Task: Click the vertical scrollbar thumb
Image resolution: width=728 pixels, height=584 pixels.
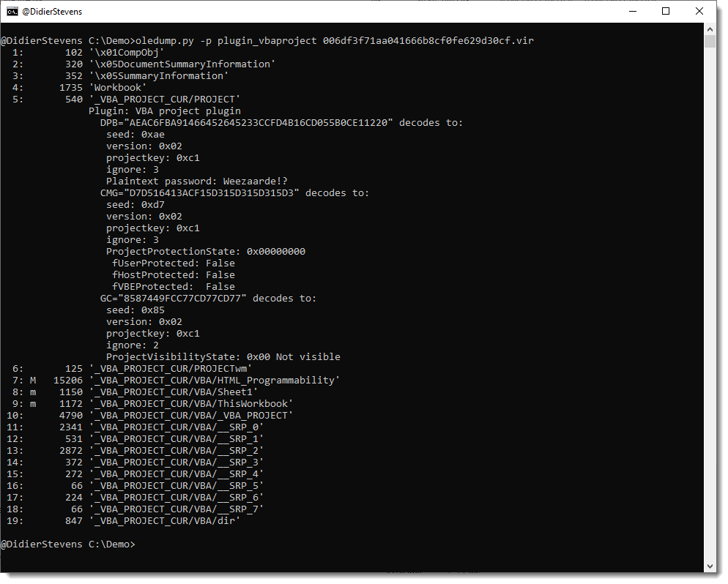Action: [710, 41]
